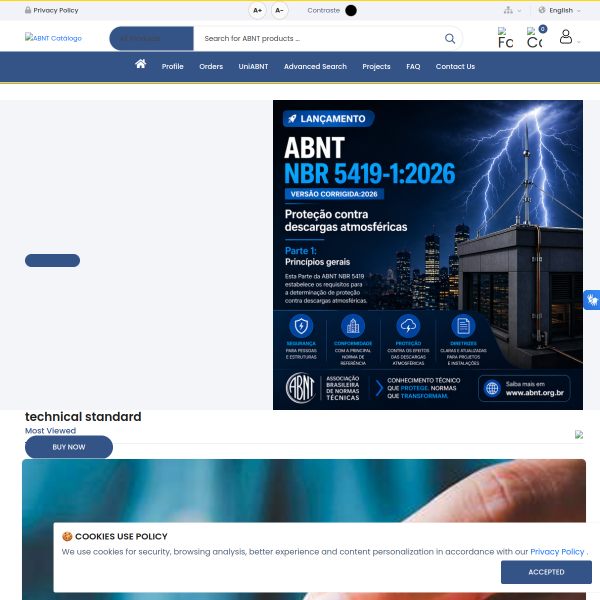Open the Orders menu item
Viewport: 600px width, 600px height.
tap(211, 67)
